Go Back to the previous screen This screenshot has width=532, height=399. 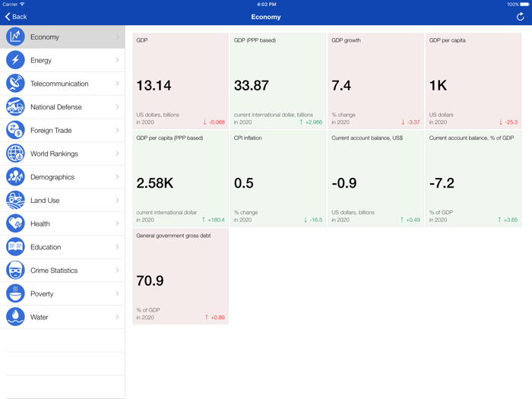16,17
